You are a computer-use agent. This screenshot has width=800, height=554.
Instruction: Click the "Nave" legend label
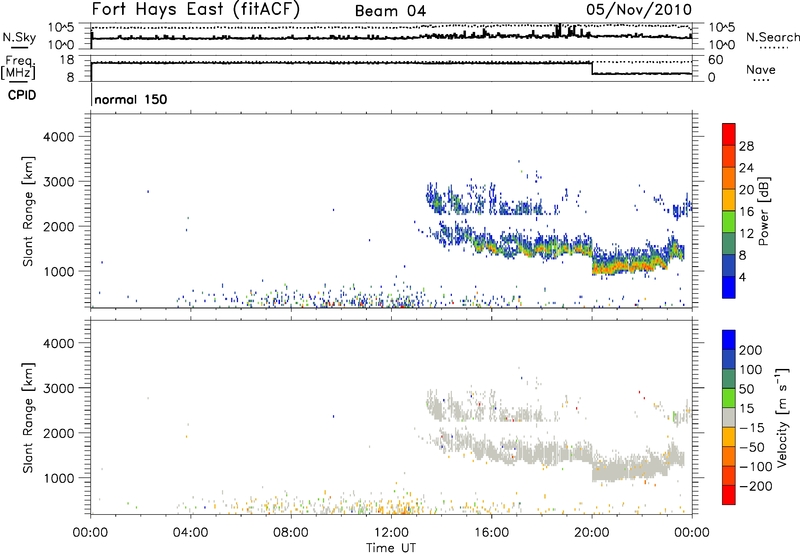pyautogui.click(x=760, y=70)
